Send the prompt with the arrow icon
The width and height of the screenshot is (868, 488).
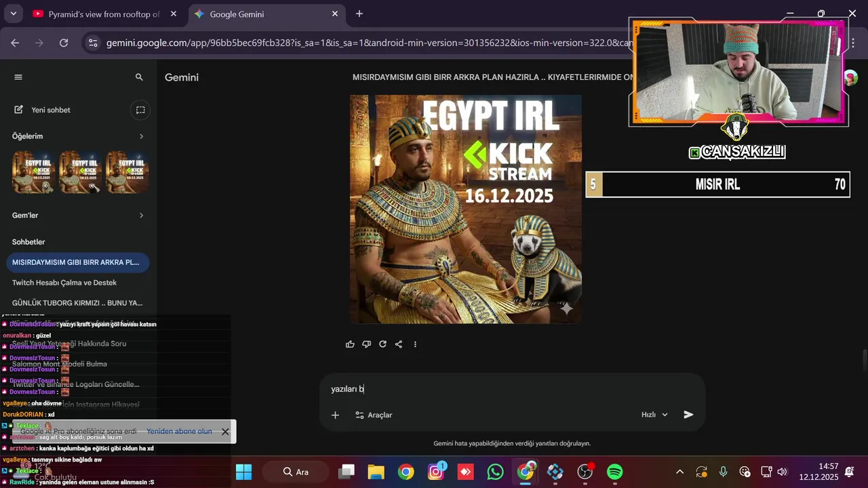pyautogui.click(x=688, y=415)
